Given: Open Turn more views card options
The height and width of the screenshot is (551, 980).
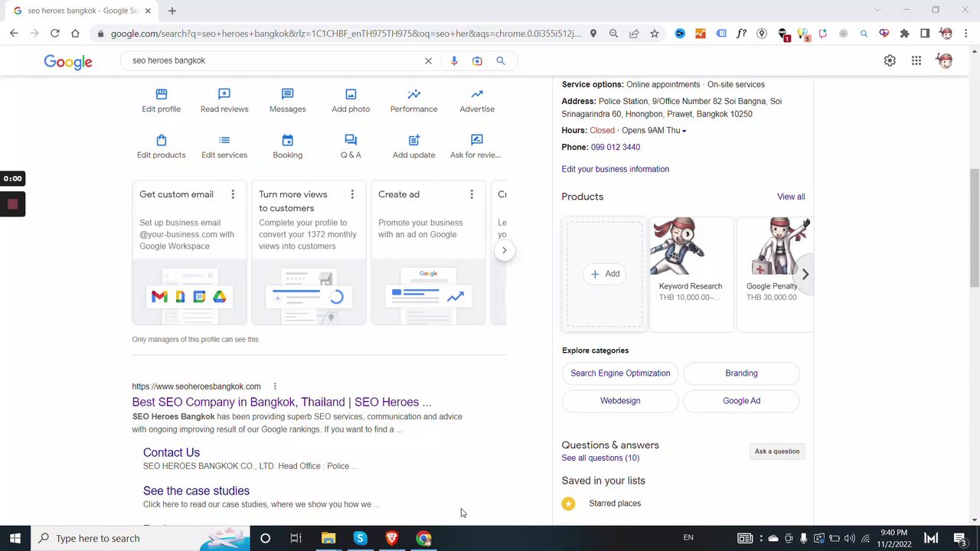Looking at the screenshot, I should [352, 194].
